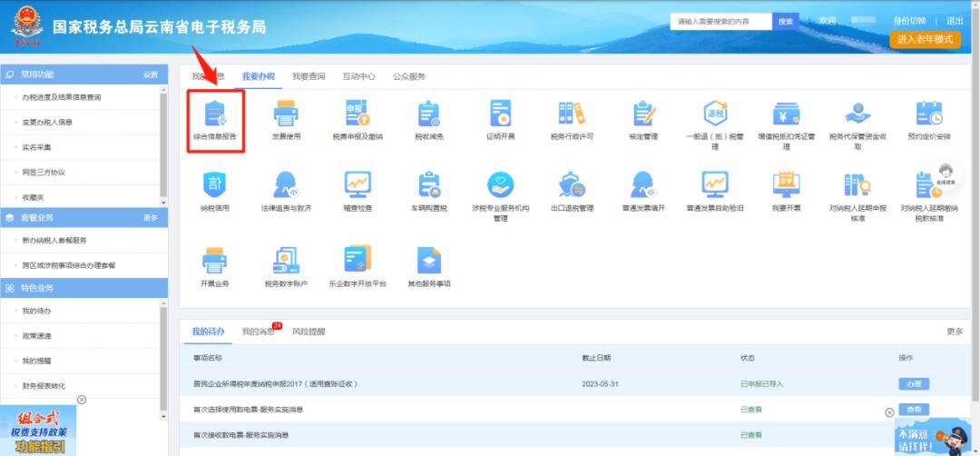Select the 我的待办 tab in lower panel
Screen dimensions: 980x456
pyautogui.click(x=208, y=332)
